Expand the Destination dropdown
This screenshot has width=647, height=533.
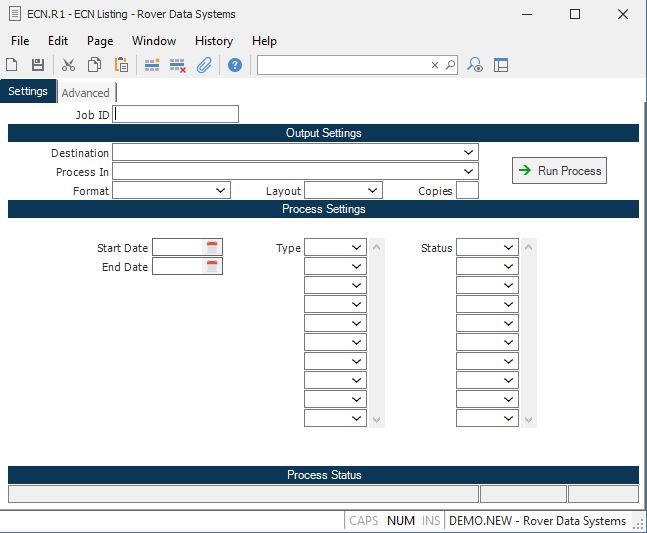tap(469, 152)
